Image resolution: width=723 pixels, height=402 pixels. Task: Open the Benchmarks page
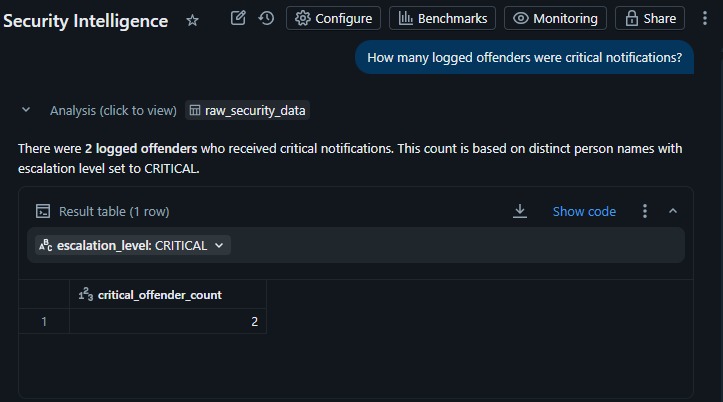pyautogui.click(x=442, y=18)
